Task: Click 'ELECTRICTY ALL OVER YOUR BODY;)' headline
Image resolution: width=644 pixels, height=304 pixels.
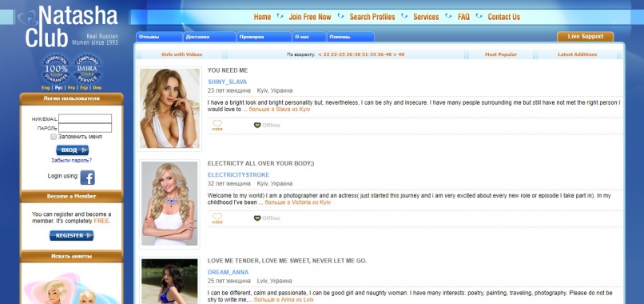Action: pos(260,163)
